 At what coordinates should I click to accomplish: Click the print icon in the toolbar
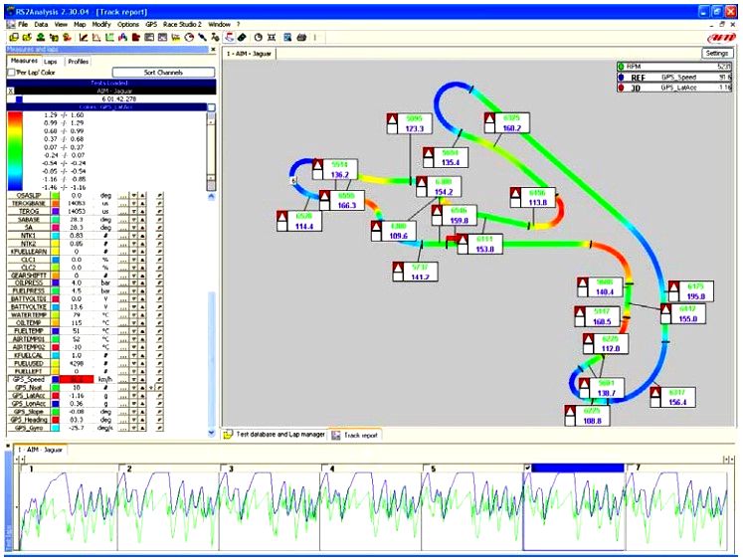click(300, 36)
